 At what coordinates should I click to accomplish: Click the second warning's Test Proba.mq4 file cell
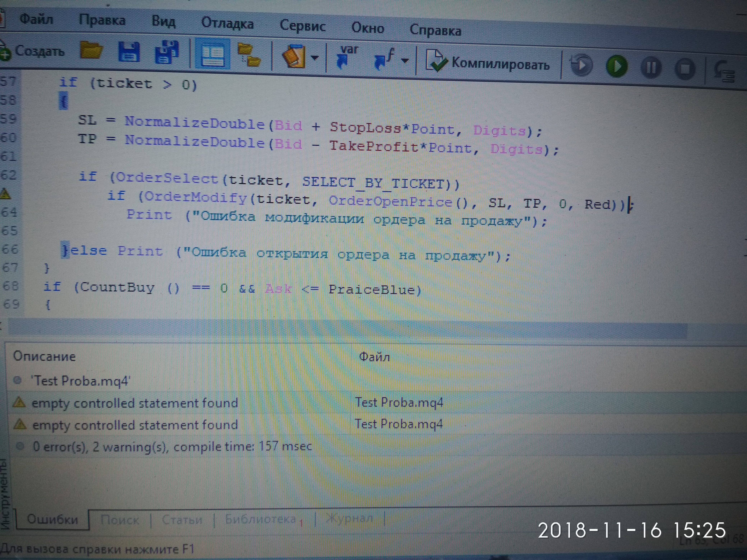pos(398,424)
